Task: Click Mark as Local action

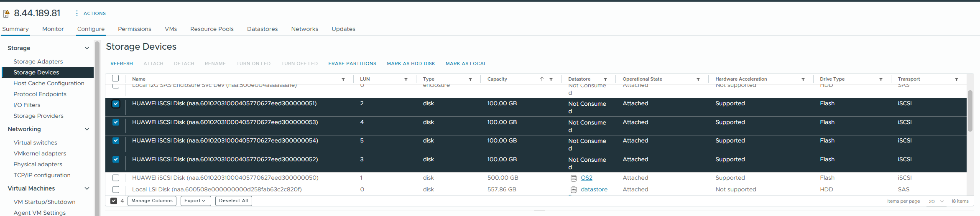Action: pyautogui.click(x=466, y=64)
